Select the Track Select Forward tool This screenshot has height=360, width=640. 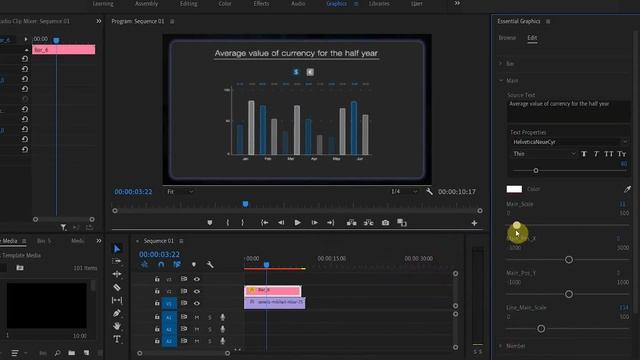coord(117,261)
